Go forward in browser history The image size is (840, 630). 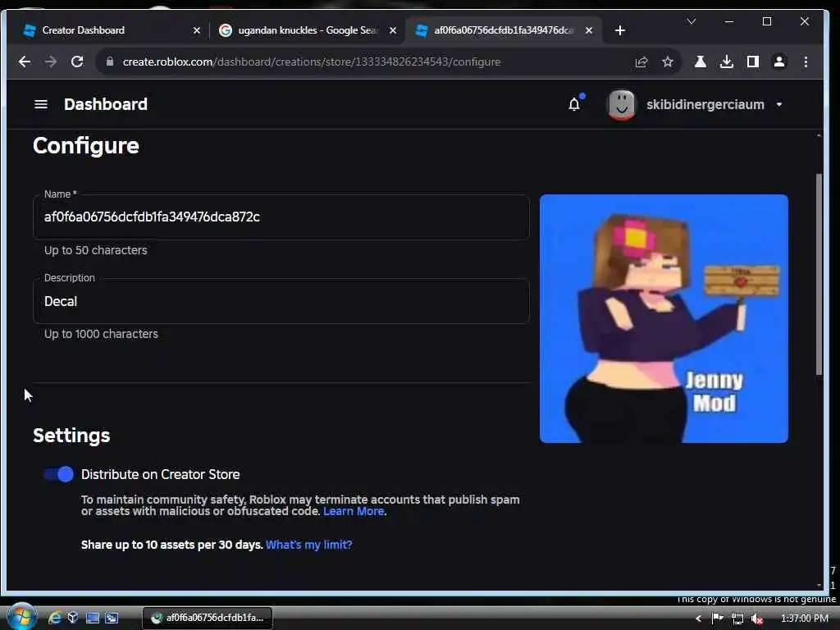click(x=51, y=62)
